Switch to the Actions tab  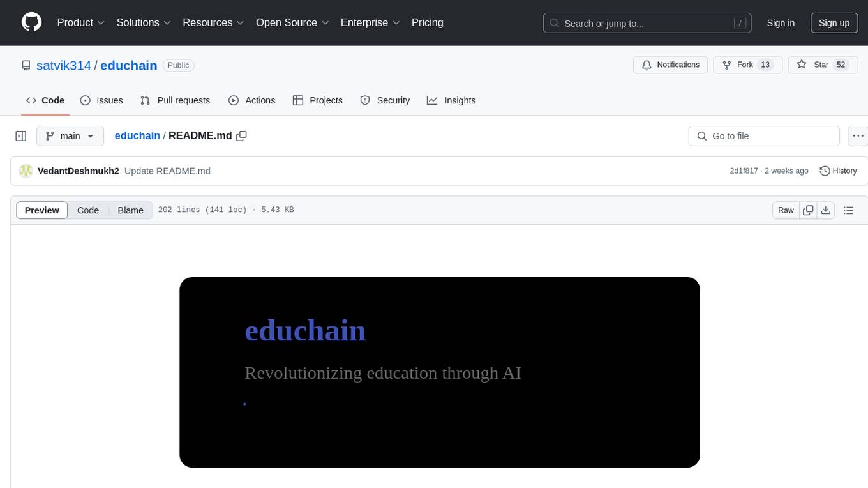251,100
